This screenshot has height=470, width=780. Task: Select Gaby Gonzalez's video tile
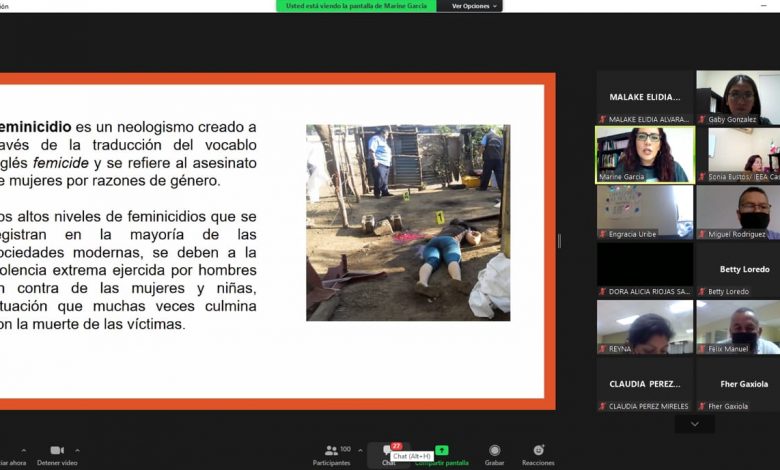click(x=737, y=97)
